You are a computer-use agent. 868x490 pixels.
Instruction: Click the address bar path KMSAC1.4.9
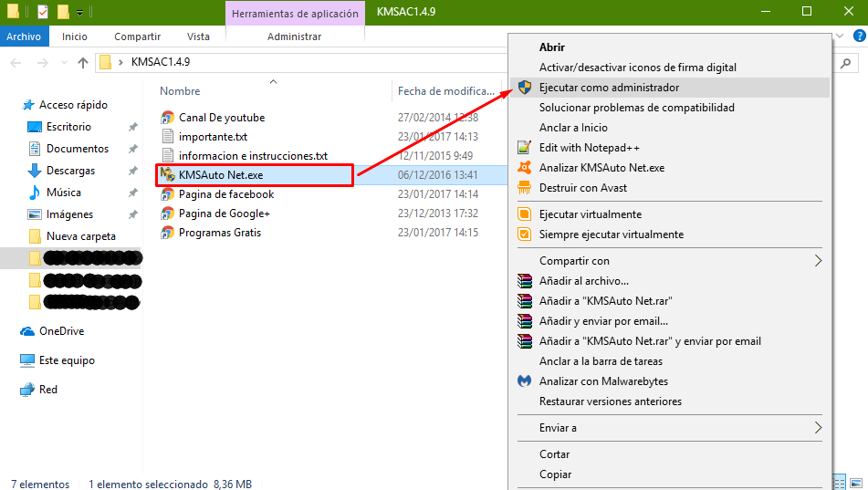pyautogui.click(x=161, y=62)
